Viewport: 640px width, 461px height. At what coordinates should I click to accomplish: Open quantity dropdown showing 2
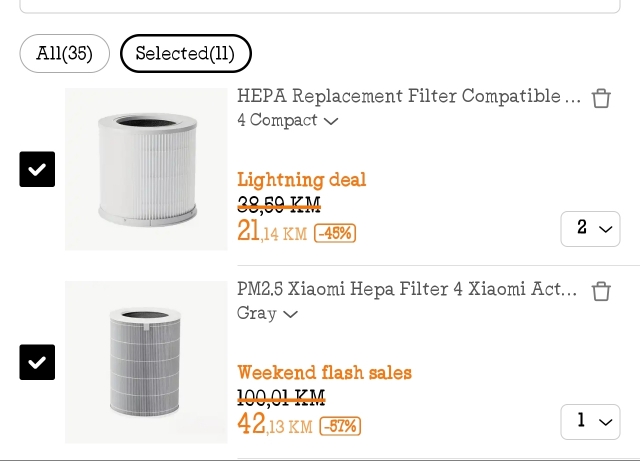pyautogui.click(x=590, y=228)
